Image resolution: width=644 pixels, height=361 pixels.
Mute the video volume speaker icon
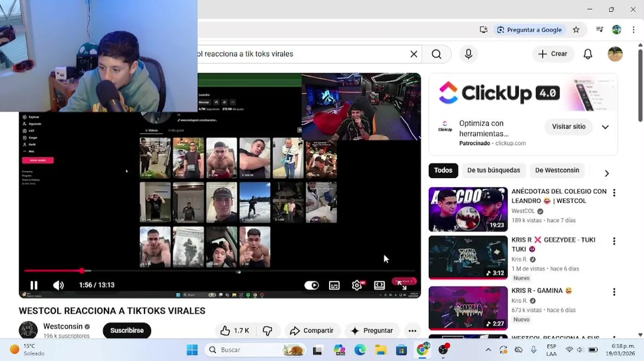58,285
